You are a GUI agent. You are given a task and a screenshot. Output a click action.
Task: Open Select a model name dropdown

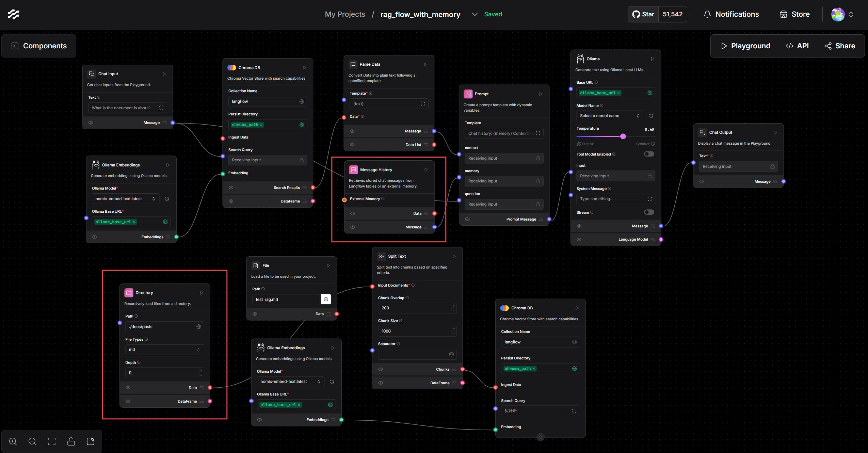point(610,116)
